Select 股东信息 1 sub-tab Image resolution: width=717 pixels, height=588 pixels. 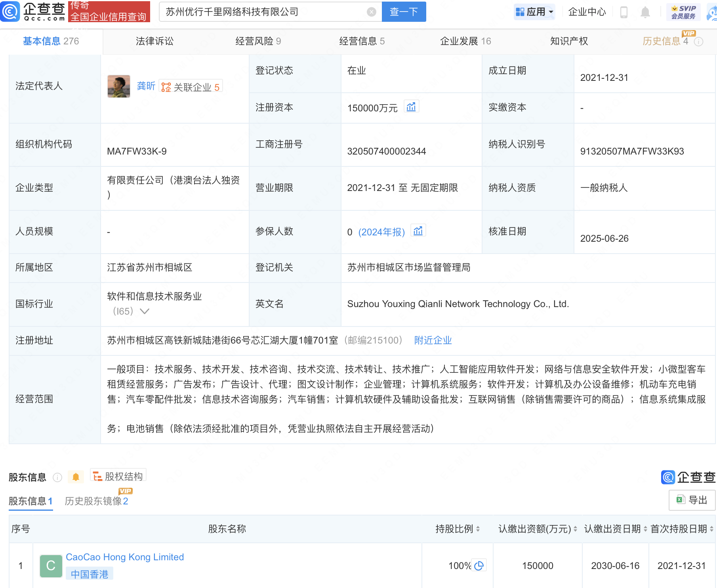point(31,501)
